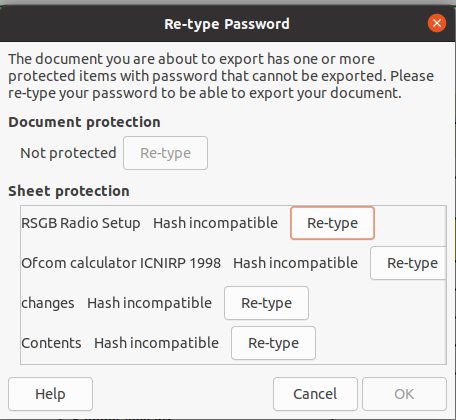
Task: Click the Document protection heading
Action: click(x=84, y=122)
